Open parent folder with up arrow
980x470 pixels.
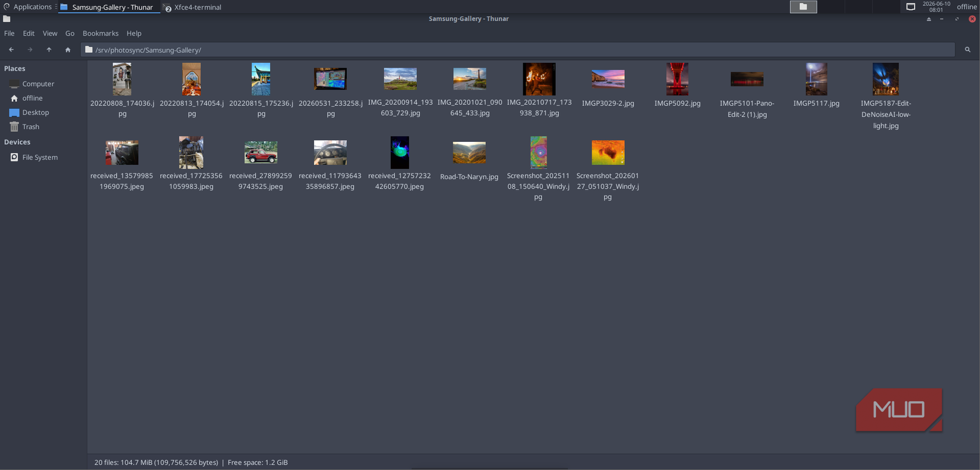tap(49, 50)
